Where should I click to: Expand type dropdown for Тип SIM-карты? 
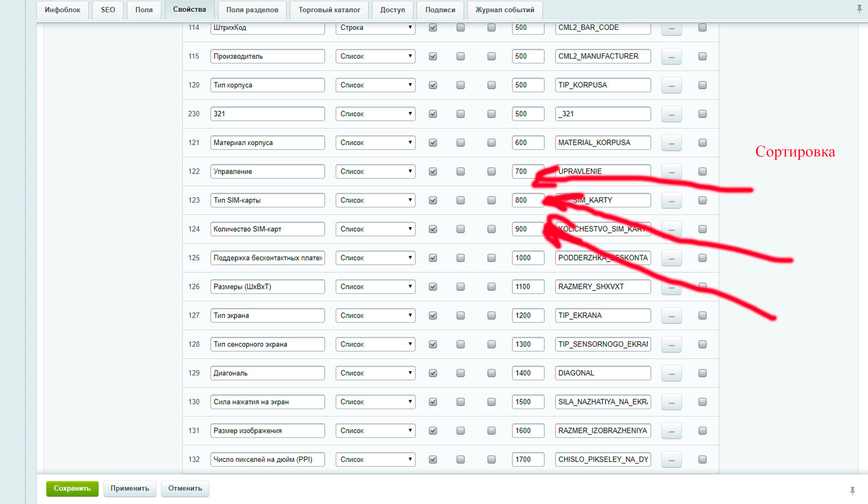pos(375,200)
